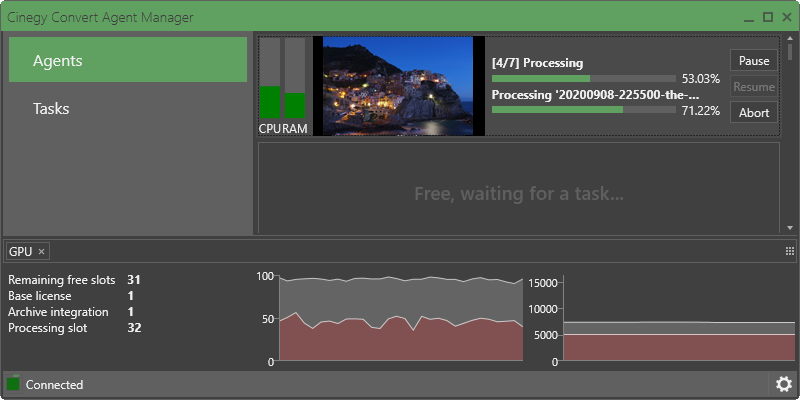Click the 'Base license' row
800x400 pixels.
(x=71, y=296)
